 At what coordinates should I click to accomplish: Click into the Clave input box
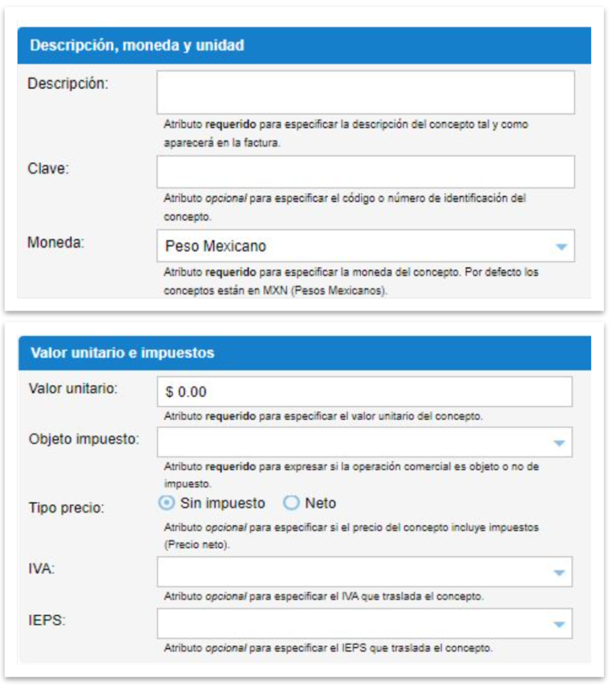(365, 172)
